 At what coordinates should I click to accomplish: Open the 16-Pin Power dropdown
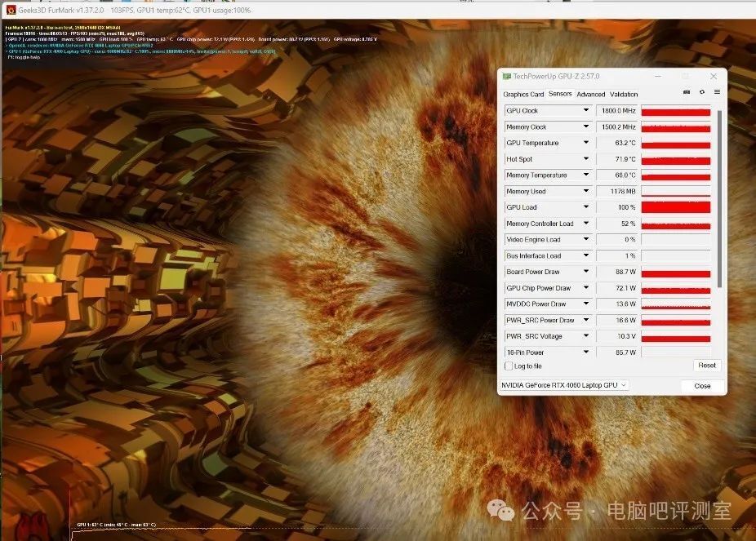coord(586,353)
